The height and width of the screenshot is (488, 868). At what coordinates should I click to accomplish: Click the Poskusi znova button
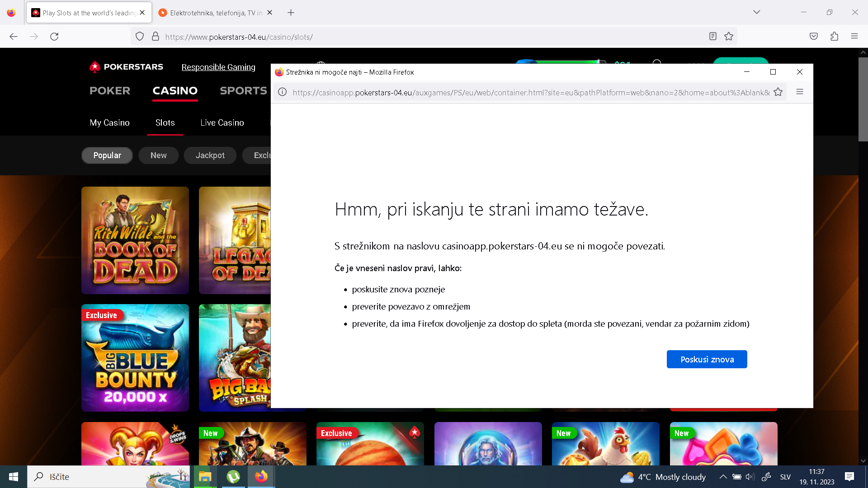point(707,359)
